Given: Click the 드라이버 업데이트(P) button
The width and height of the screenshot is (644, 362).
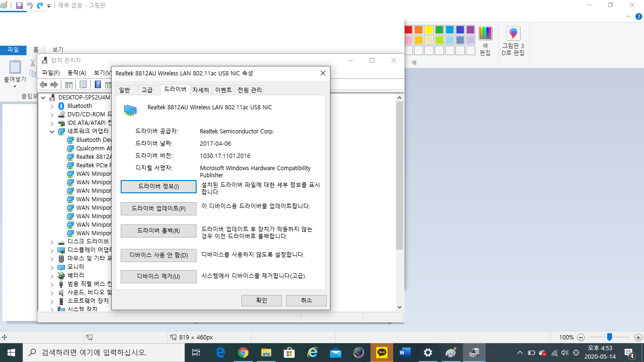Looking at the screenshot, I should [158, 208].
